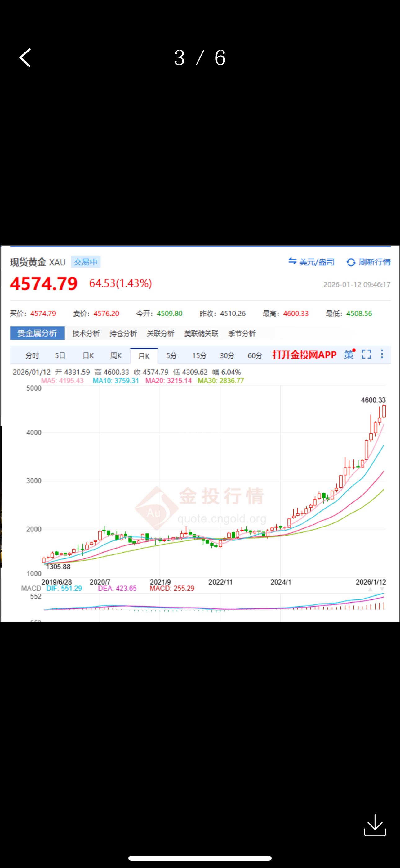Tap the back arrow icon
The width and height of the screenshot is (400, 868).
pos(25,58)
